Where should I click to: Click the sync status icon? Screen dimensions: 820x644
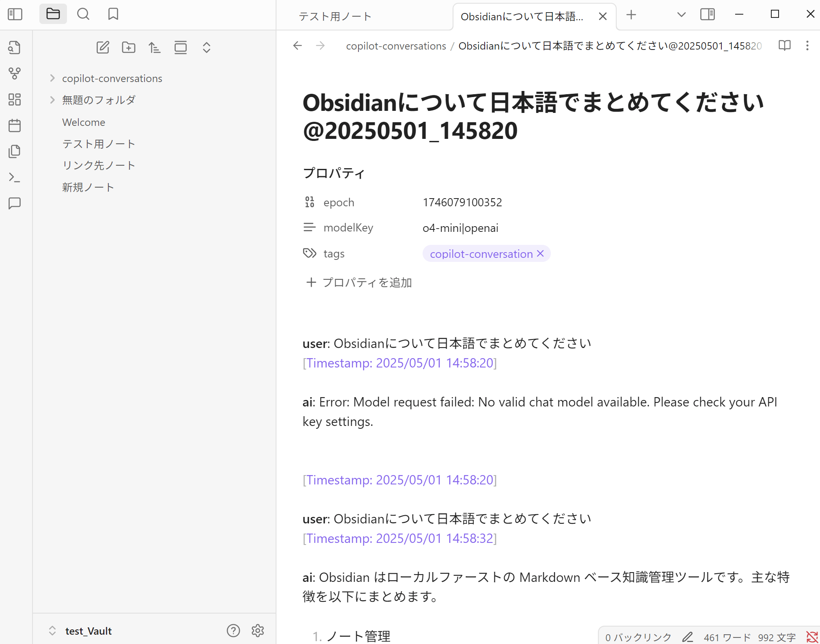pos(811,637)
